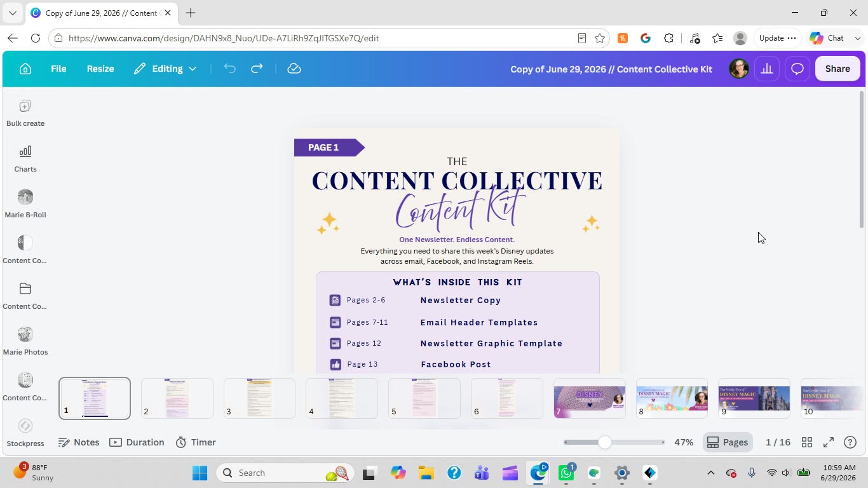This screenshot has height=488, width=868.
Task: Open the Timer button
Action: pos(196,442)
